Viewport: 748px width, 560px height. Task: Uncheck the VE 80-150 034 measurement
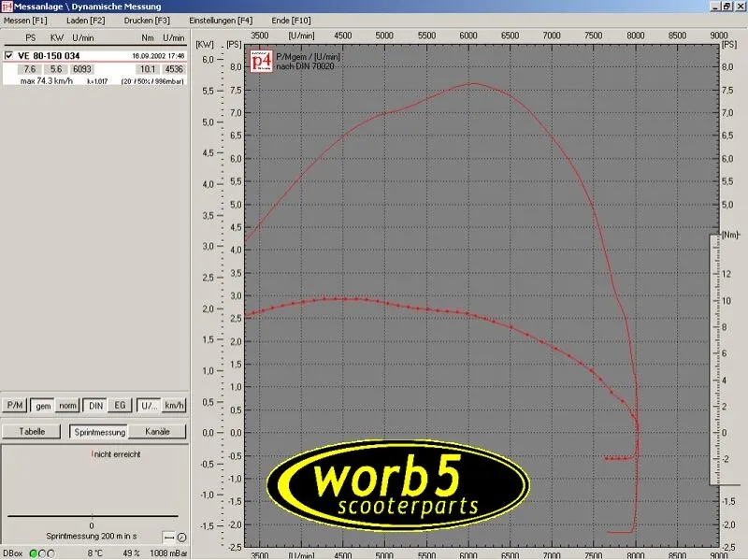click(9, 56)
